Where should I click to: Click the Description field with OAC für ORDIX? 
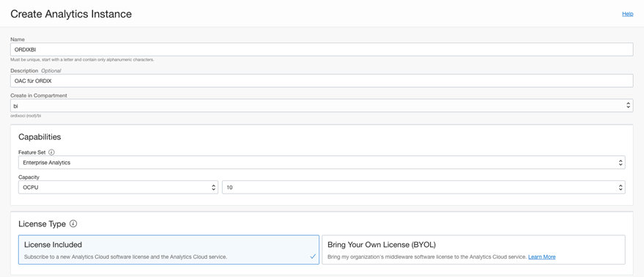(x=322, y=81)
